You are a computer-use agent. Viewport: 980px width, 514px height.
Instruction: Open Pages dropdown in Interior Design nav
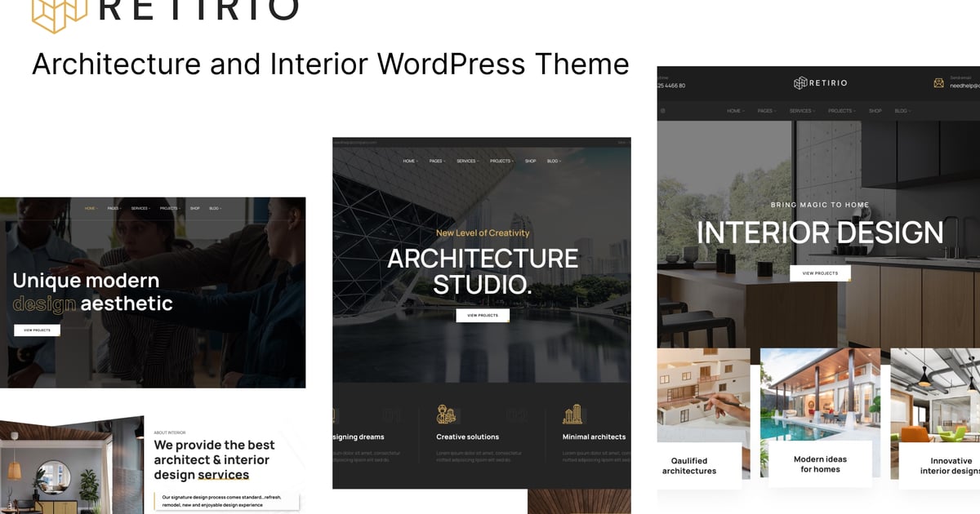(765, 111)
